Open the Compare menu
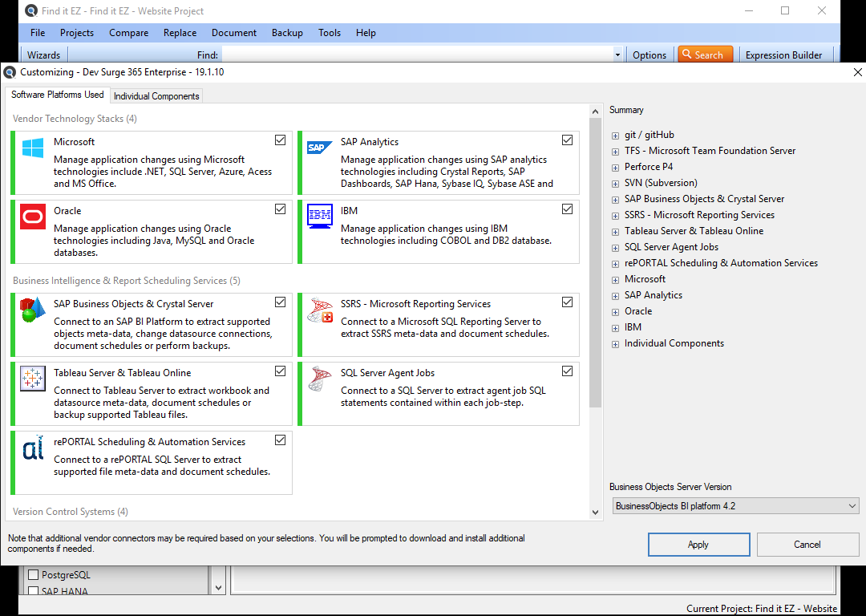The image size is (866, 616). [x=129, y=33]
